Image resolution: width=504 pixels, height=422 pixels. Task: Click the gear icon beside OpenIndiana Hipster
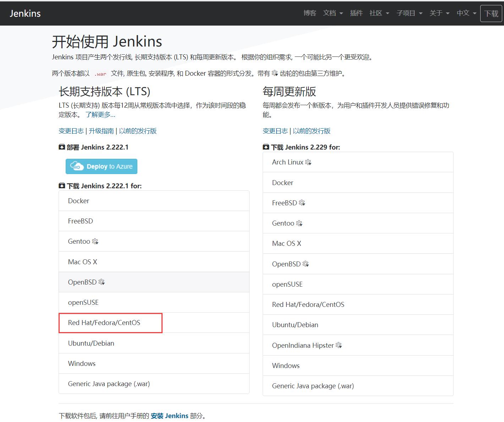pyautogui.click(x=339, y=345)
